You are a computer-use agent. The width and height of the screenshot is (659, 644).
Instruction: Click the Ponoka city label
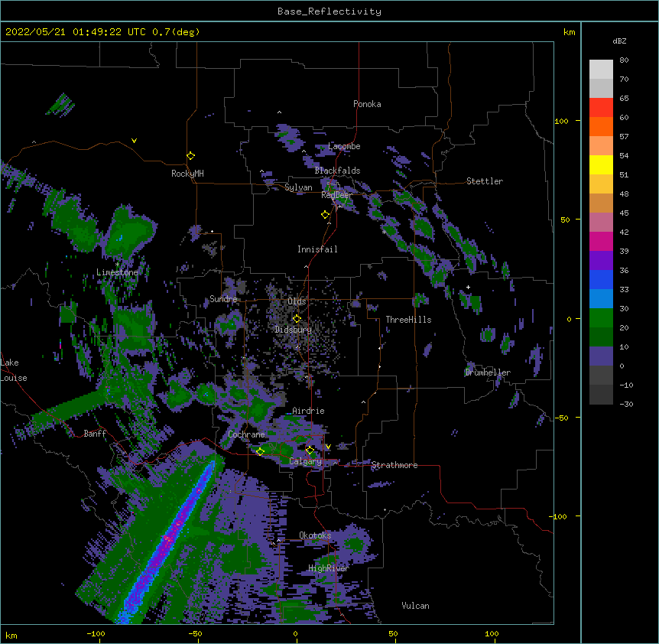click(x=367, y=104)
